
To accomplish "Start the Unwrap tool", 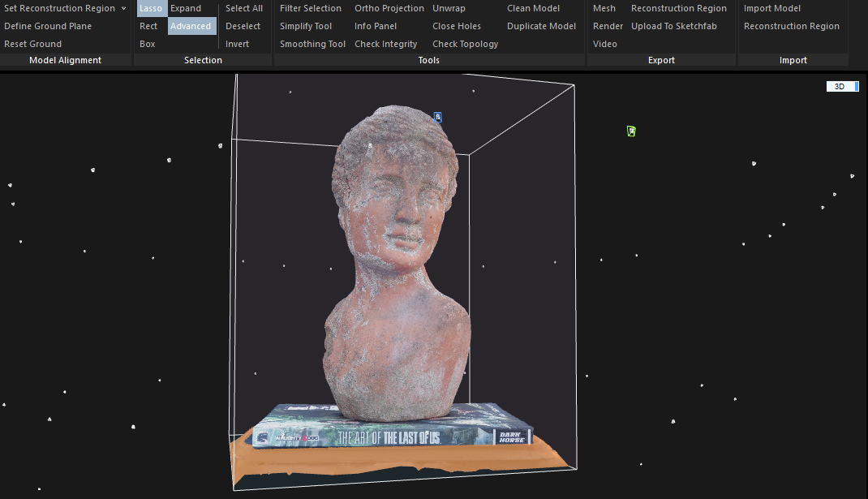I will pyautogui.click(x=449, y=8).
